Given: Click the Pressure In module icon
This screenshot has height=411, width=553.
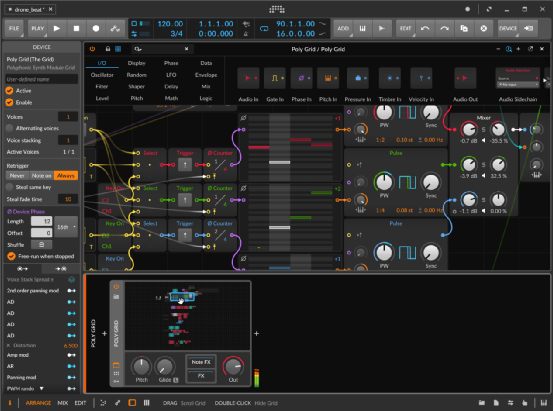Looking at the screenshot, I should (x=358, y=78).
